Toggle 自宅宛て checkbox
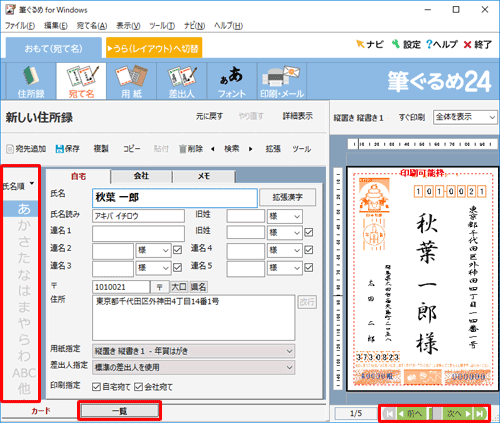This screenshot has width=500, height=423. tap(96, 387)
